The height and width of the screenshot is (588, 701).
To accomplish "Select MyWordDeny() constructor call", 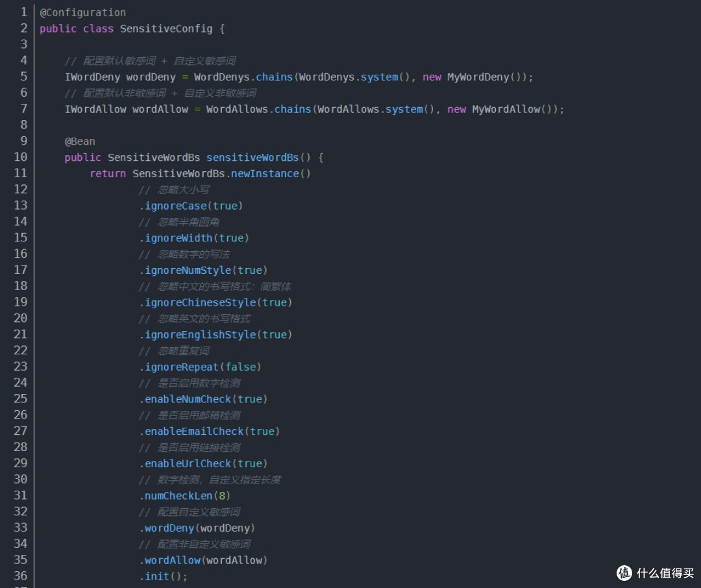I will tap(484, 77).
